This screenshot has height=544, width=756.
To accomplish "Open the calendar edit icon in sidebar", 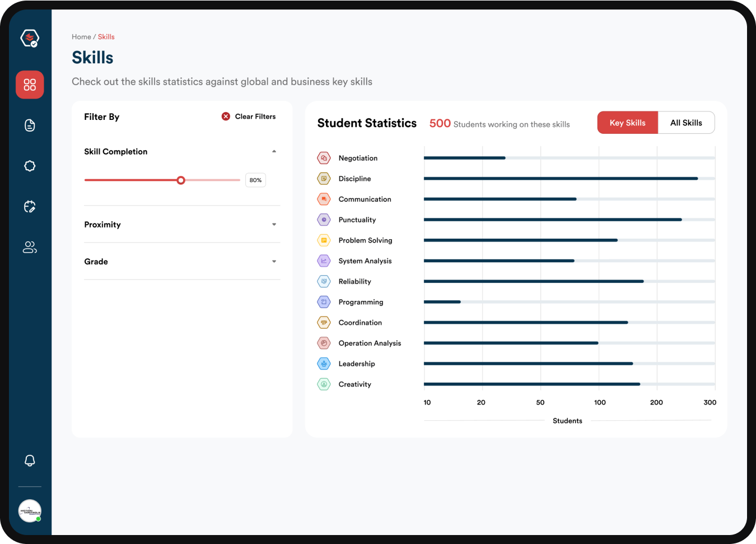I will (x=30, y=207).
